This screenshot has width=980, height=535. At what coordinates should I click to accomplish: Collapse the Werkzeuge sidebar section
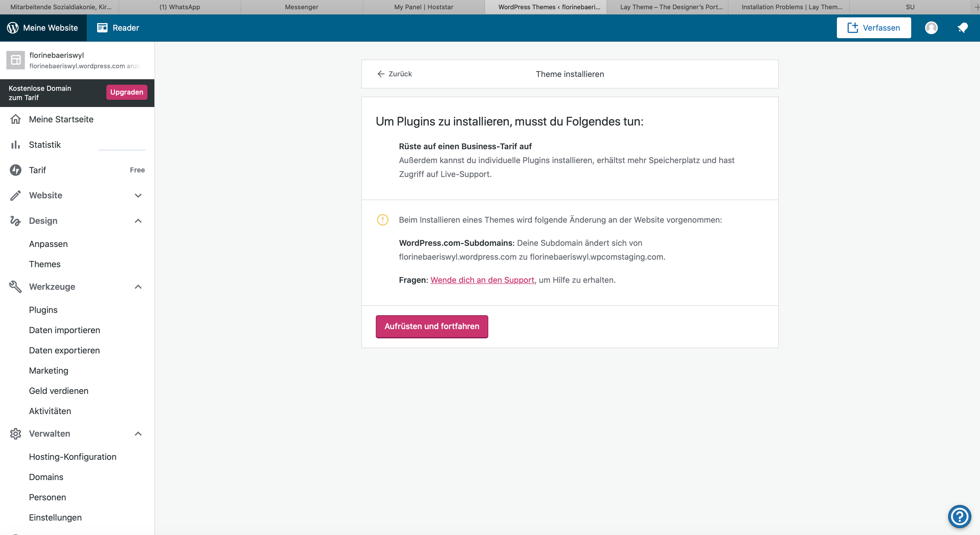click(x=138, y=287)
